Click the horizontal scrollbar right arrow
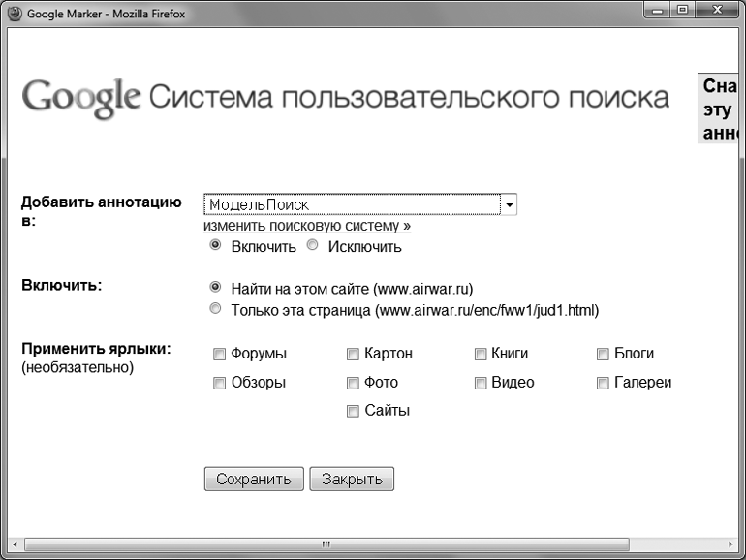The width and height of the screenshot is (746, 560). pyautogui.click(x=731, y=543)
